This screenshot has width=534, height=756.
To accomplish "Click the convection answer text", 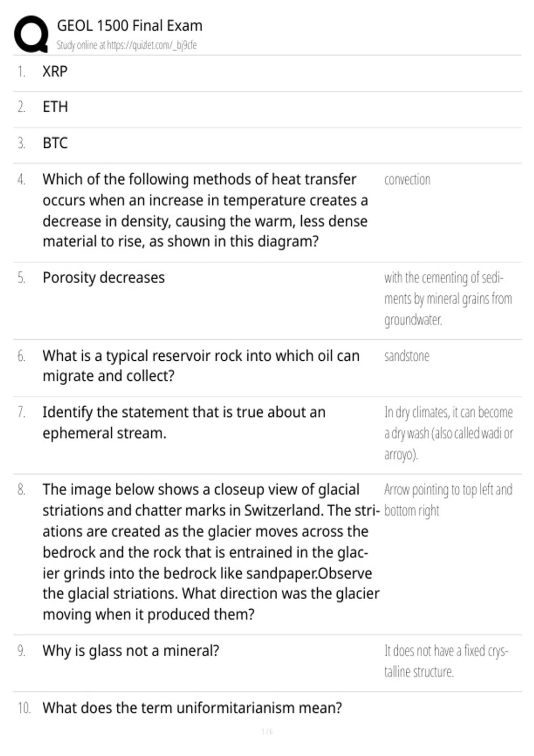I will [407, 180].
